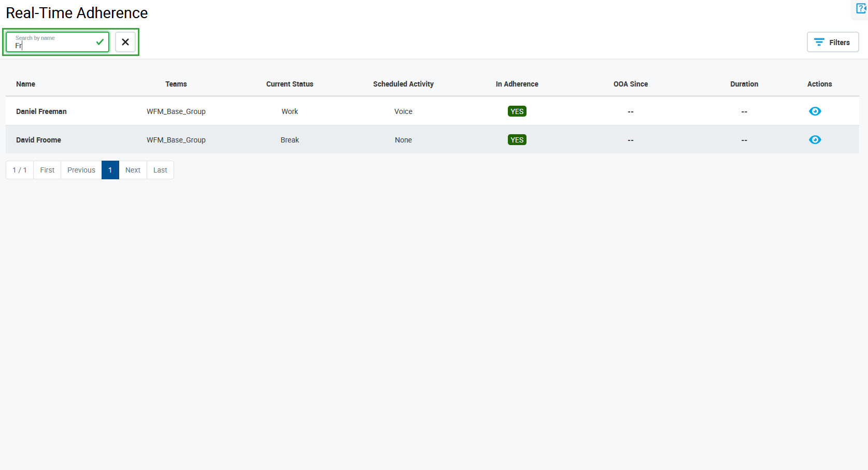The height and width of the screenshot is (470, 868).
Task: Open the Filters panel
Action: tap(832, 42)
